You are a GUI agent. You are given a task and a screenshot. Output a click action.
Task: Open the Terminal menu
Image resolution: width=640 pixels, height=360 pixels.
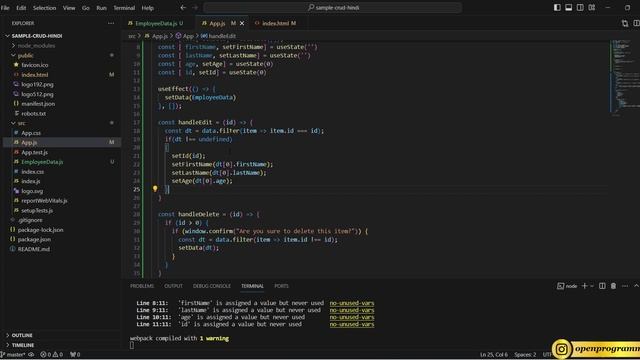point(124,8)
